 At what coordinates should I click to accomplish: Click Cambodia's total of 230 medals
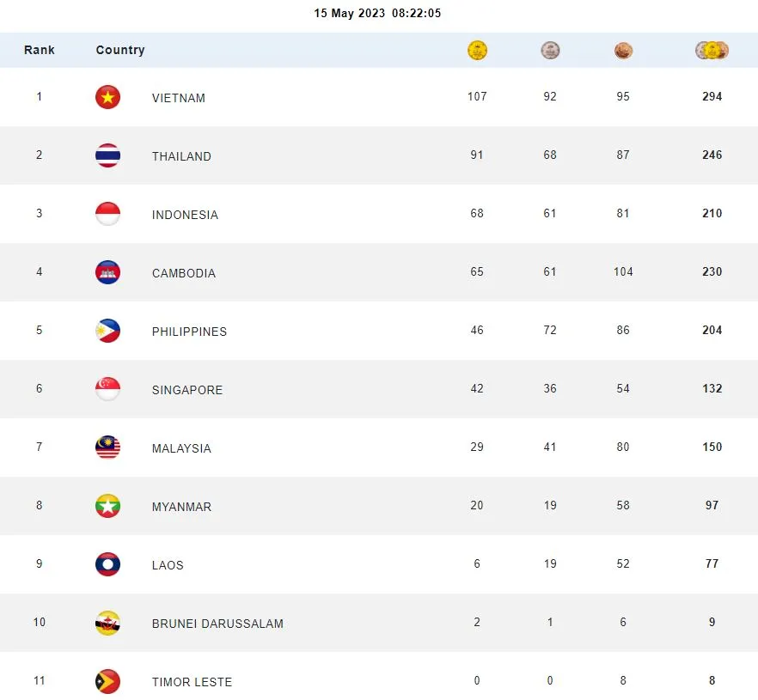[x=712, y=271]
